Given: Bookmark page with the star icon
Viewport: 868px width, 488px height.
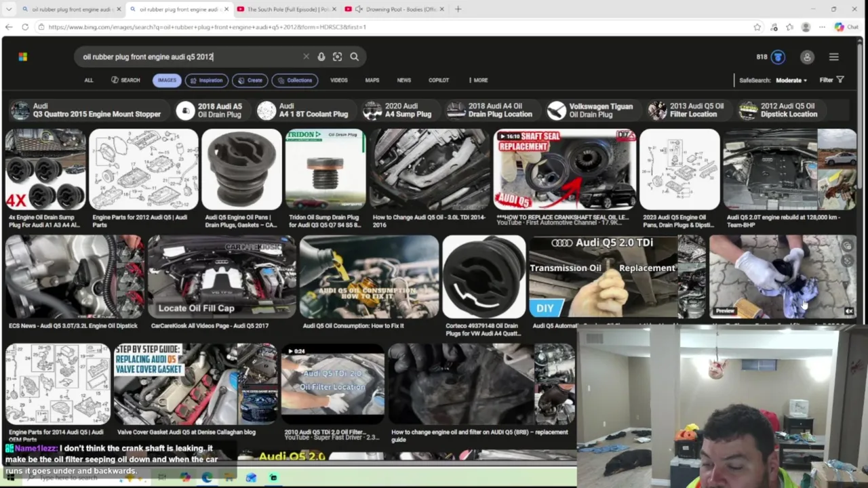Looking at the screenshot, I should (x=757, y=27).
